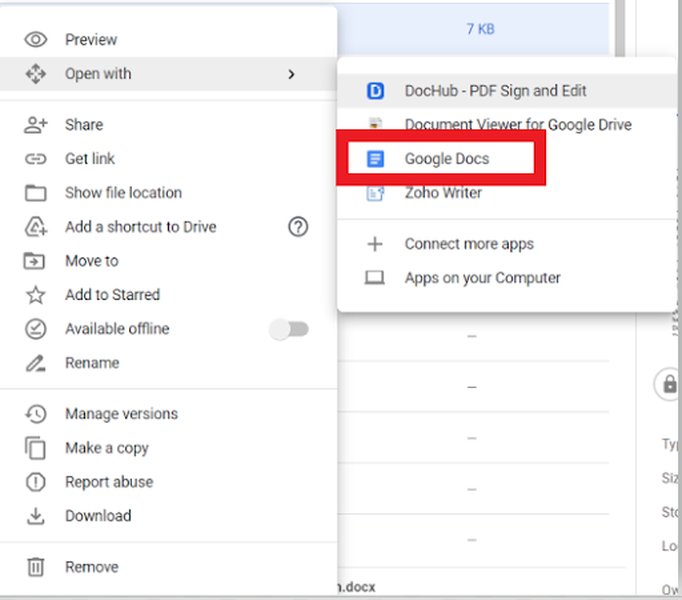Click the Available offline checkmark icon
This screenshot has width=682, height=600.
coord(36,329)
